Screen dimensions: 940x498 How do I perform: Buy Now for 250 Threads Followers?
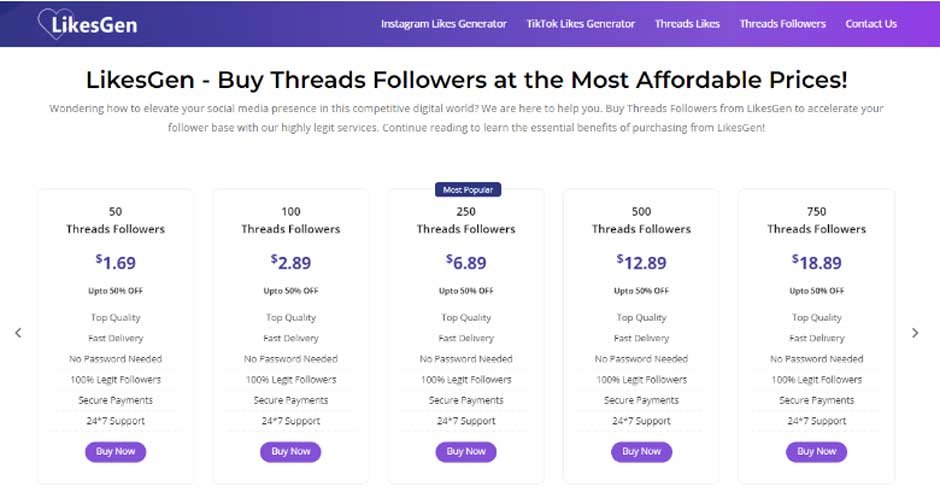pyautogui.click(x=466, y=451)
